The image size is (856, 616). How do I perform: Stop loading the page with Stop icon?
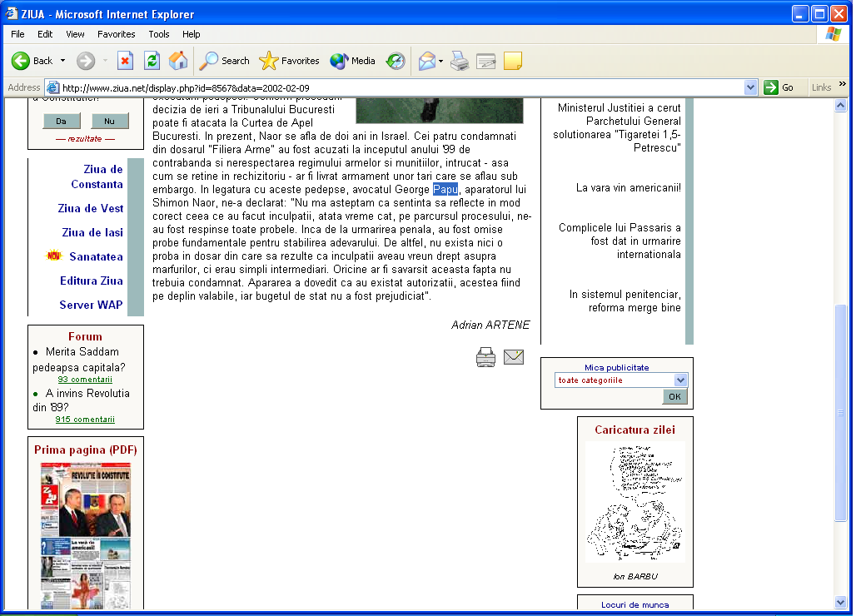tap(126, 61)
